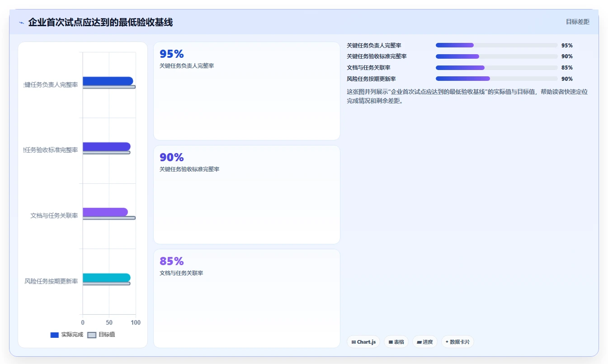The image size is (608, 364).
Task: Click the 风险任务按期更新率 chart axis label
Action: click(x=51, y=281)
